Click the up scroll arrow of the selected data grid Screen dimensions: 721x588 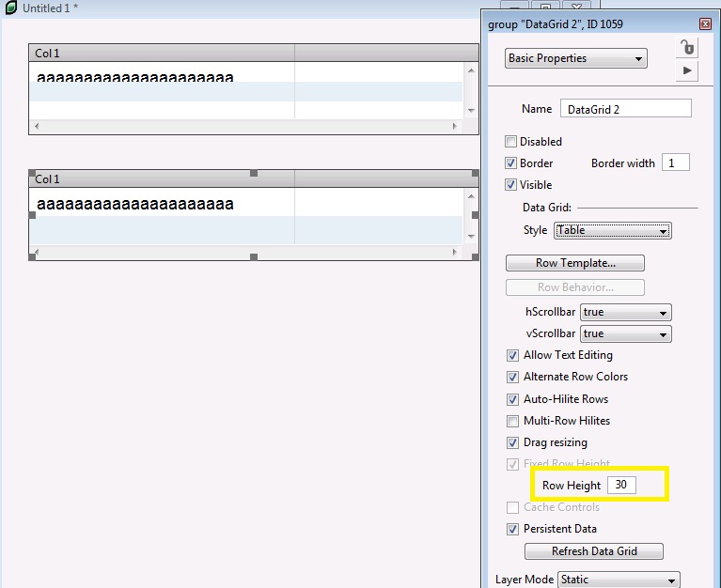tap(471, 195)
